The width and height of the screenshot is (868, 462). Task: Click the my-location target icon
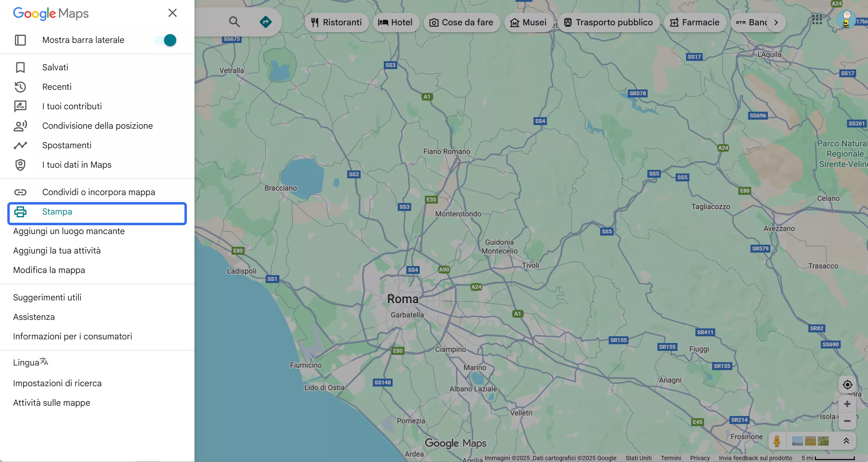847,384
